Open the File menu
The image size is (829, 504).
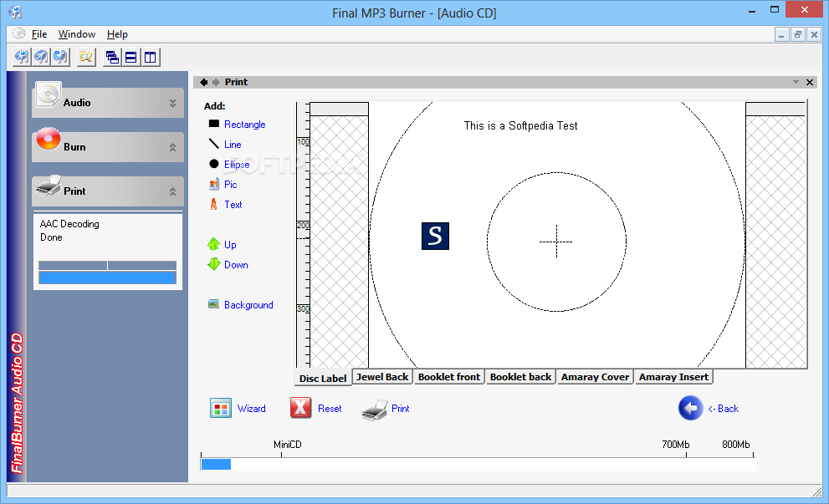(x=39, y=34)
